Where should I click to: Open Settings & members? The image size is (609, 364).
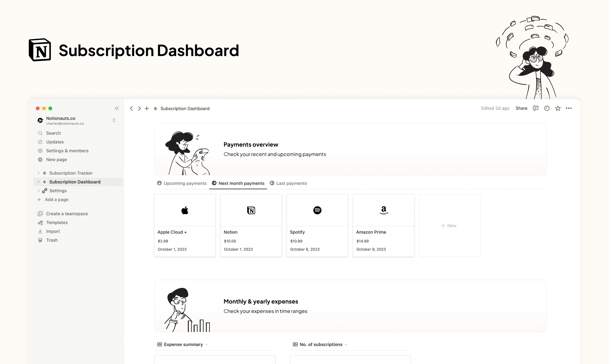tap(67, 151)
